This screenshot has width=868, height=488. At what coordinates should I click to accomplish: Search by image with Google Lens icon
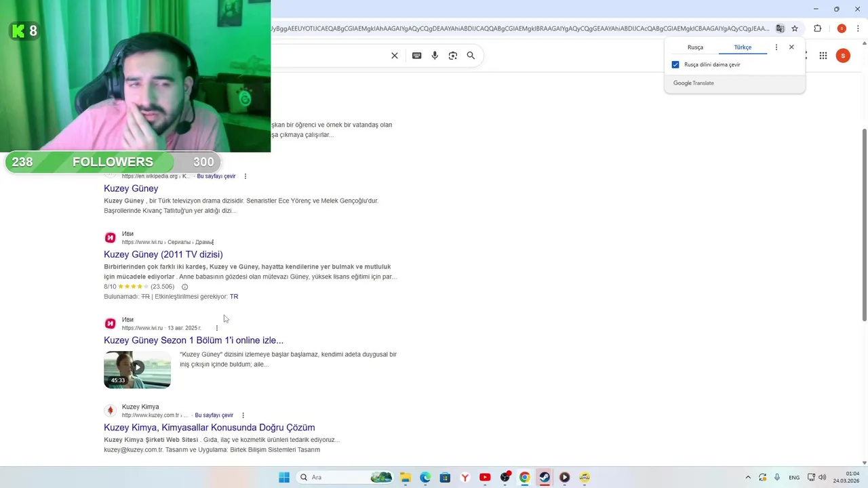point(453,56)
